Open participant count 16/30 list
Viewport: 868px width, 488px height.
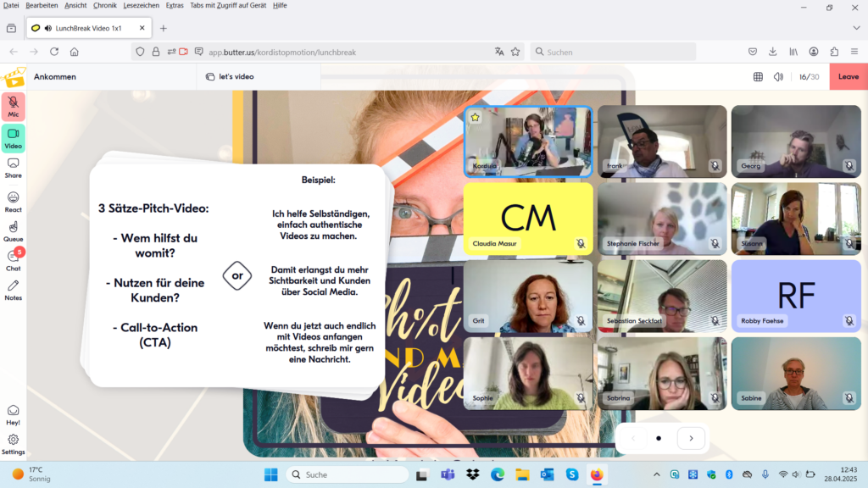click(x=809, y=77)
